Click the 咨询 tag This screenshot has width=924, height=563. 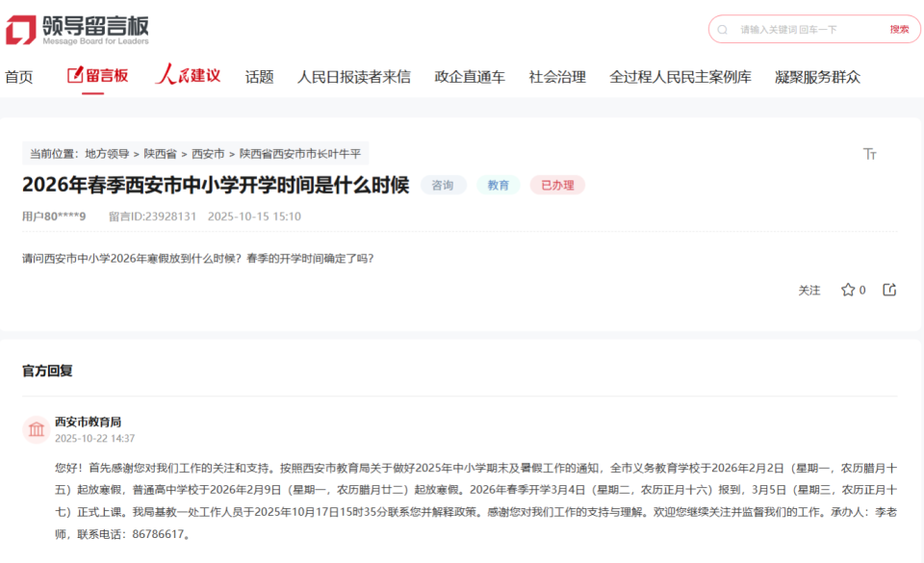443,185
